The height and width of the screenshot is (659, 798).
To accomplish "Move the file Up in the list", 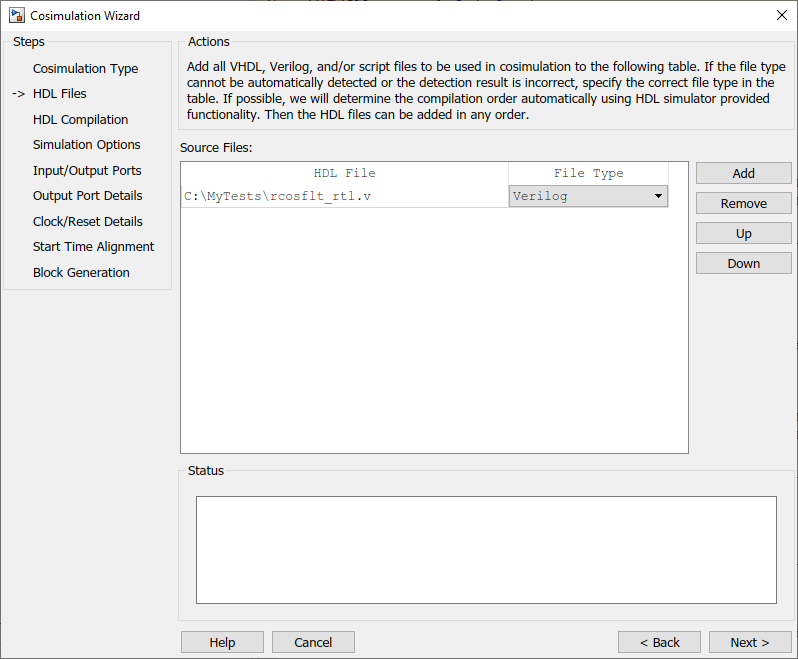I will tap(743, 233).
